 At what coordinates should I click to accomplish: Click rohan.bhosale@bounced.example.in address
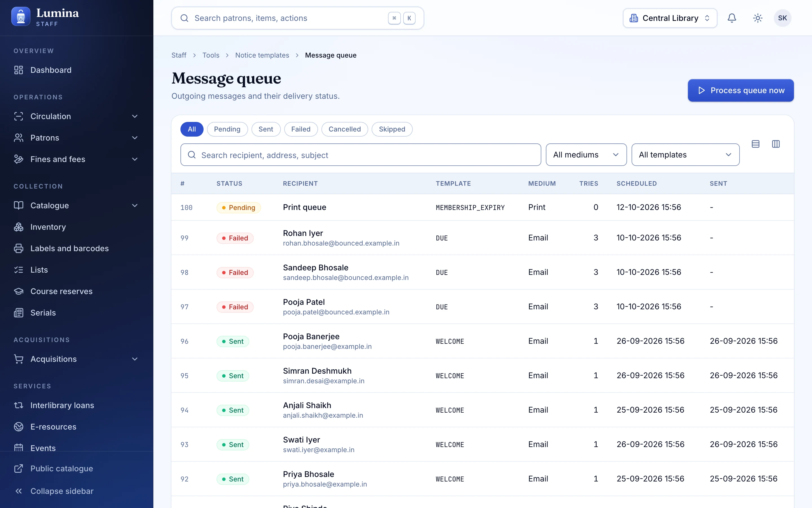point(341,243)
